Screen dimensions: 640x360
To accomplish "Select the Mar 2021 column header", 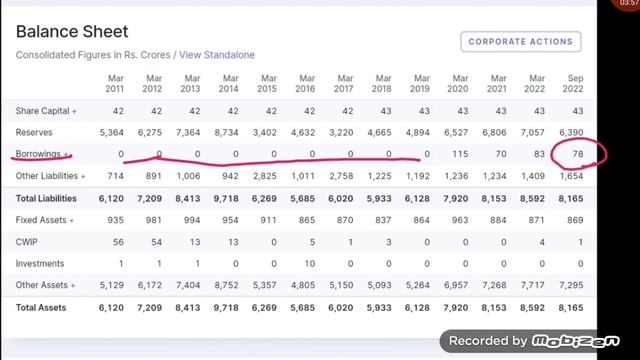I will point(497,84).
